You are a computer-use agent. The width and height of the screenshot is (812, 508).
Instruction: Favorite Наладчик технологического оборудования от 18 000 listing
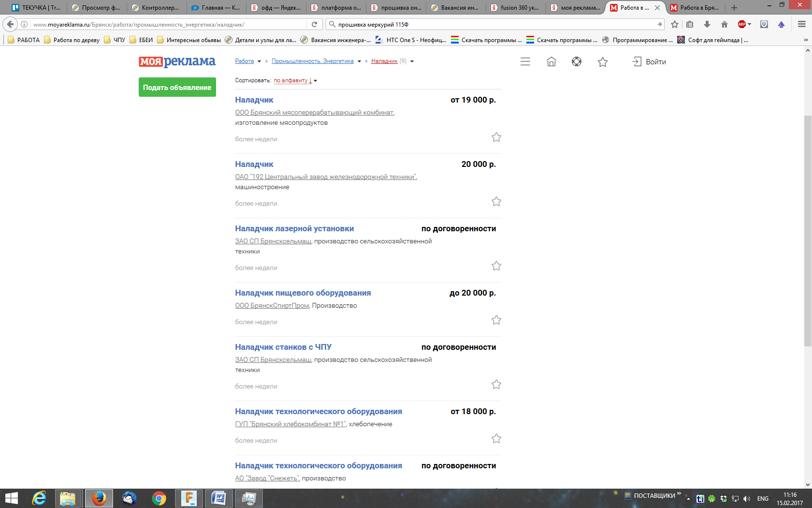(496, 439)
